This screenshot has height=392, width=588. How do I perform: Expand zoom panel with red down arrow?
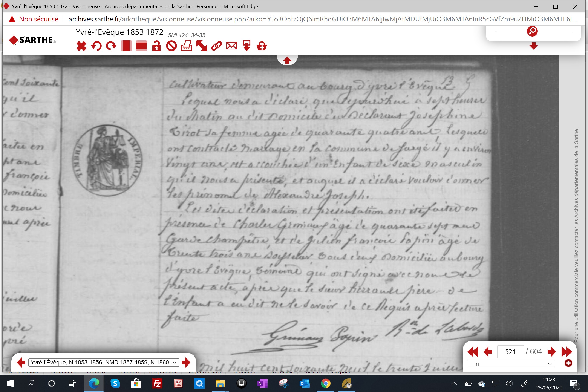[x=533, y=46]
